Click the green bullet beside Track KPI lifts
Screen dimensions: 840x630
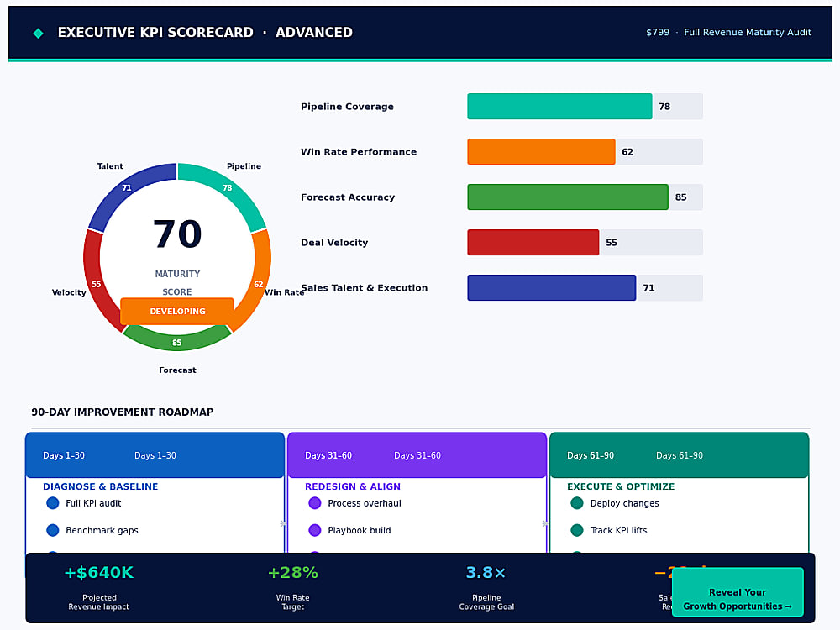[x=577, y=530]
